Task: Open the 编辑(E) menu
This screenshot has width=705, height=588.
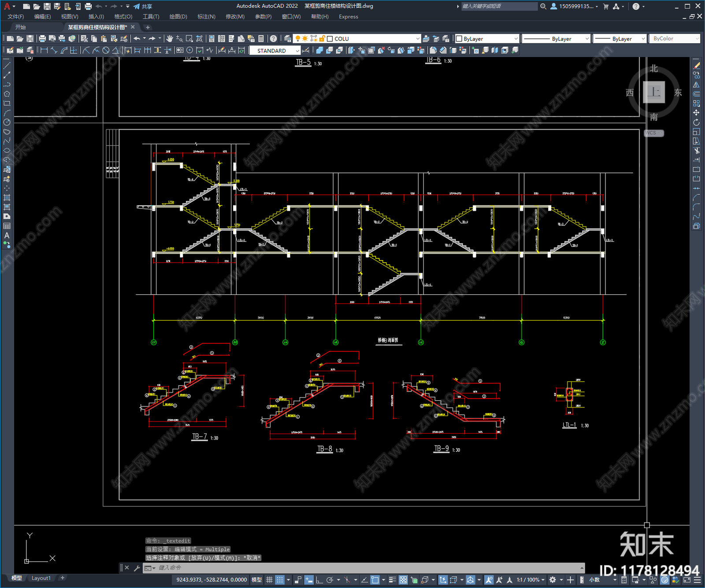Action: click(x=43, y=17)
